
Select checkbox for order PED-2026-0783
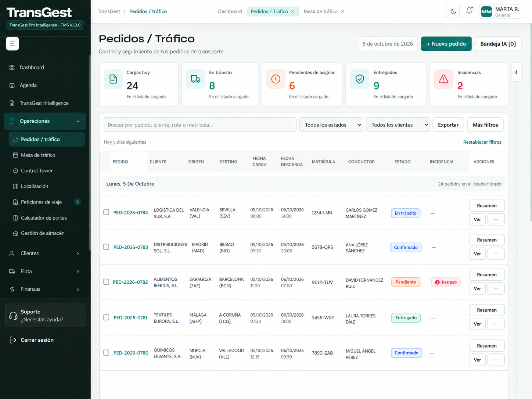(106, 247)
